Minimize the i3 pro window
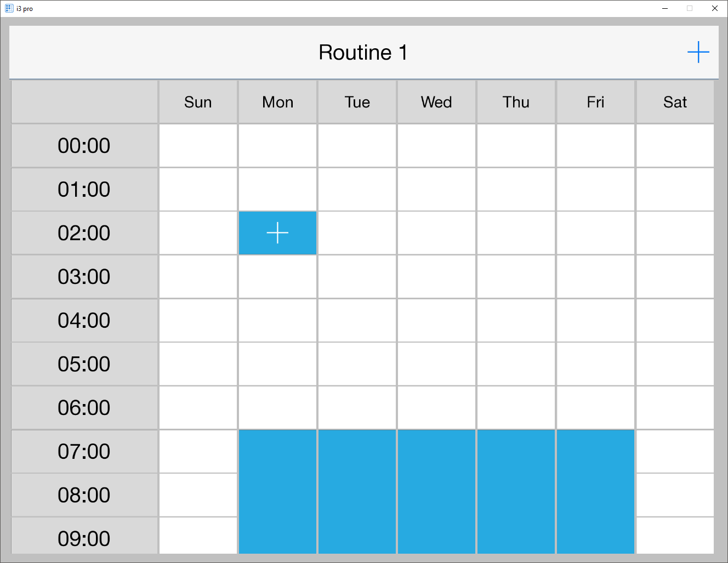 point(665,8)
